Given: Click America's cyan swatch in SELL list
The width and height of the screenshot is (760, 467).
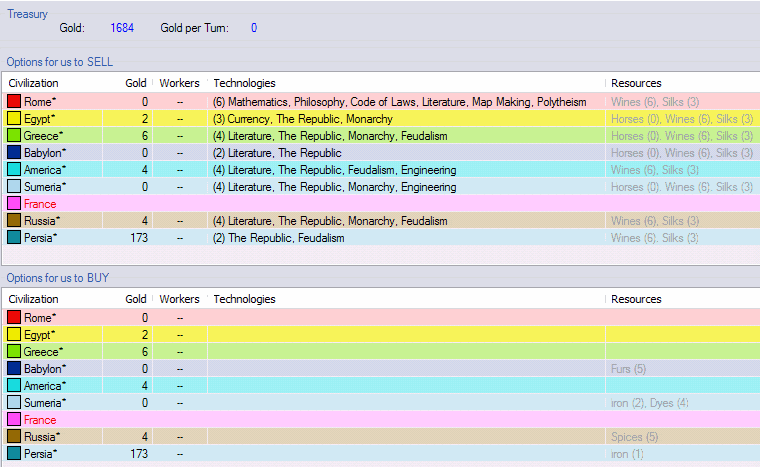Looking at the screenshot, I should pos(14,169).
